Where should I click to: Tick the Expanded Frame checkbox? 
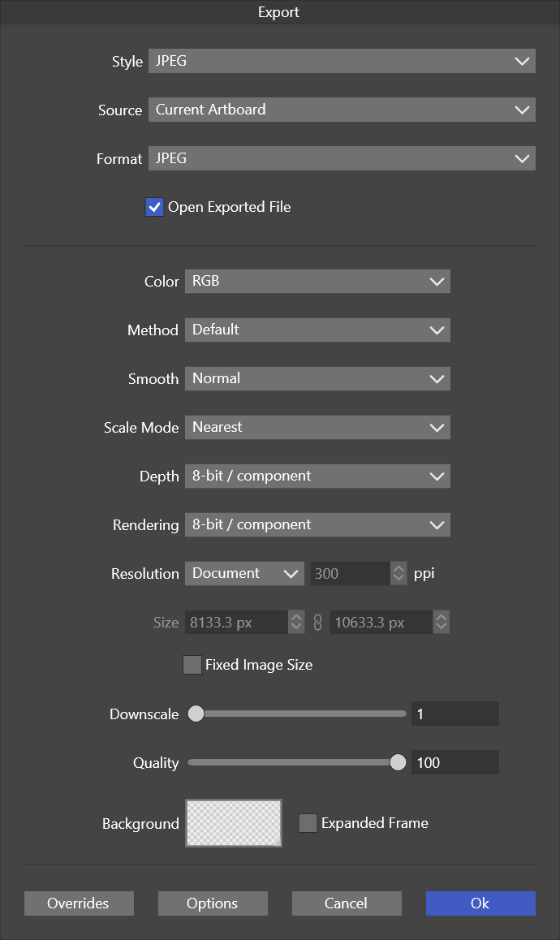pyautogui.click(x=308, y=823)
